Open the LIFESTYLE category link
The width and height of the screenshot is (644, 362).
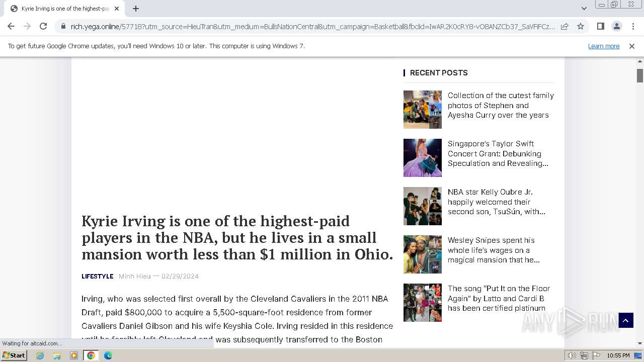[97, 276]
